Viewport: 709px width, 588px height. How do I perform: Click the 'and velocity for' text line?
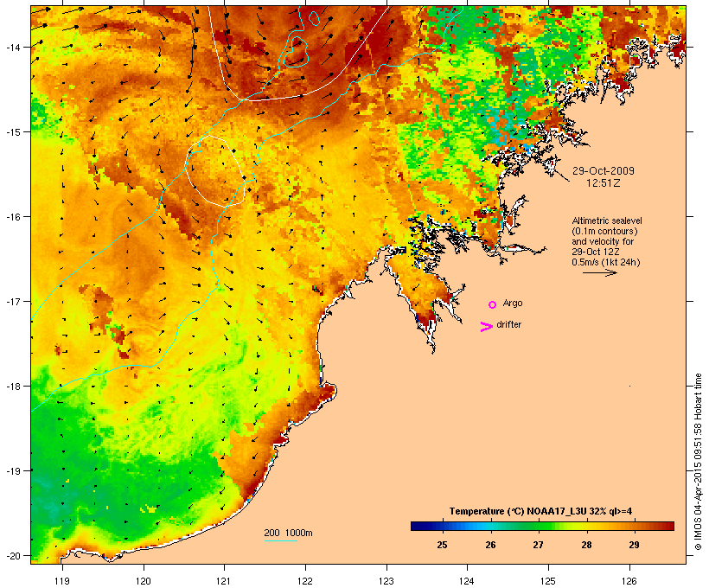pyautogui.click(x=603, y=241)
